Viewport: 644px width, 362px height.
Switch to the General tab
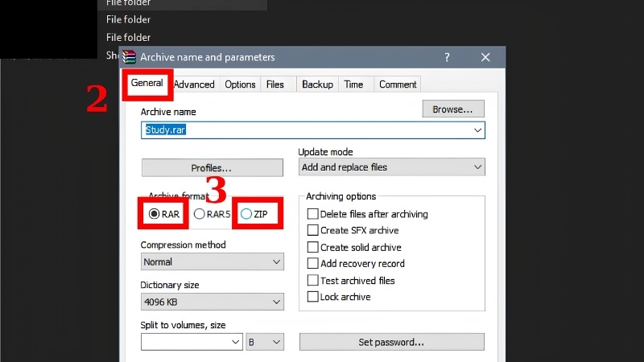click(x=147, y=84)
